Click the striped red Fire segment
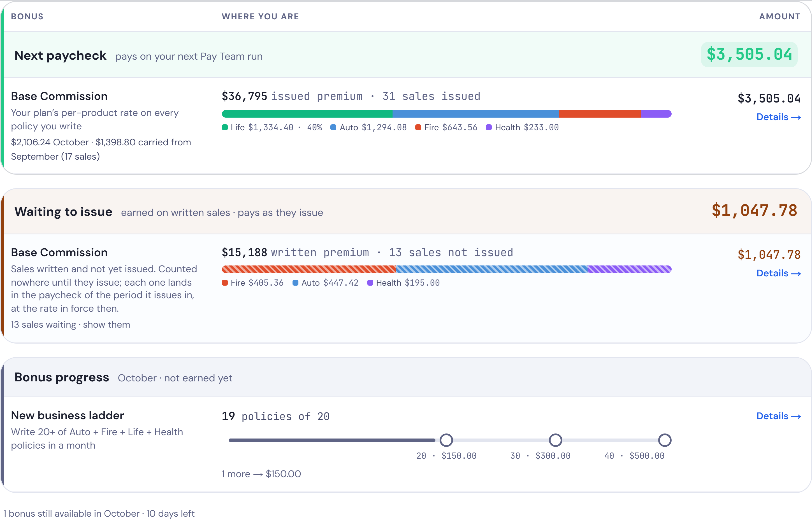The height and width of the screenshot is (520, 812). [309, 269]
